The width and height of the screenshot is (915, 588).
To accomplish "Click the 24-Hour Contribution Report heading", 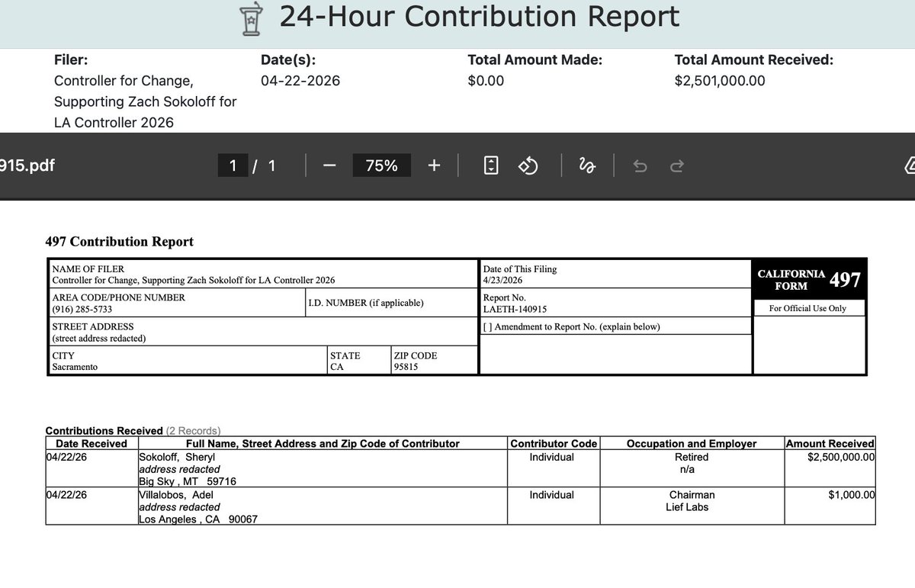I will pyautogui.click(x=479, y=17).
